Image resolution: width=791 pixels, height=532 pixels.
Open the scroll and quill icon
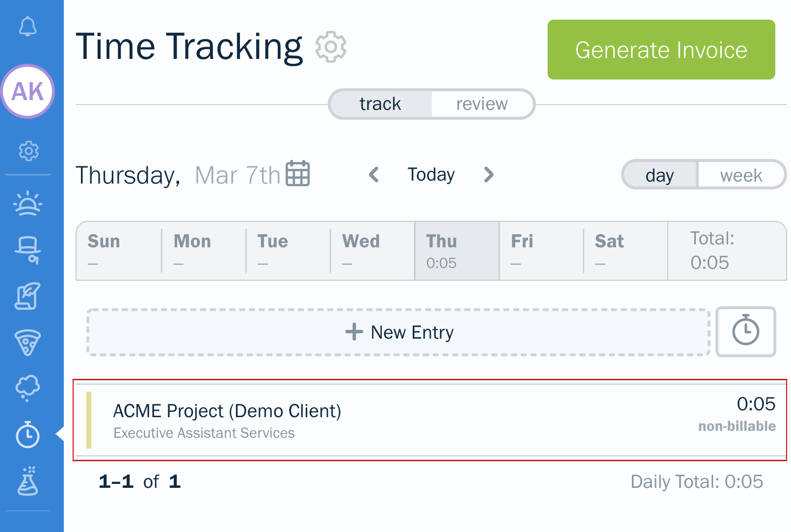pos(28,296)
